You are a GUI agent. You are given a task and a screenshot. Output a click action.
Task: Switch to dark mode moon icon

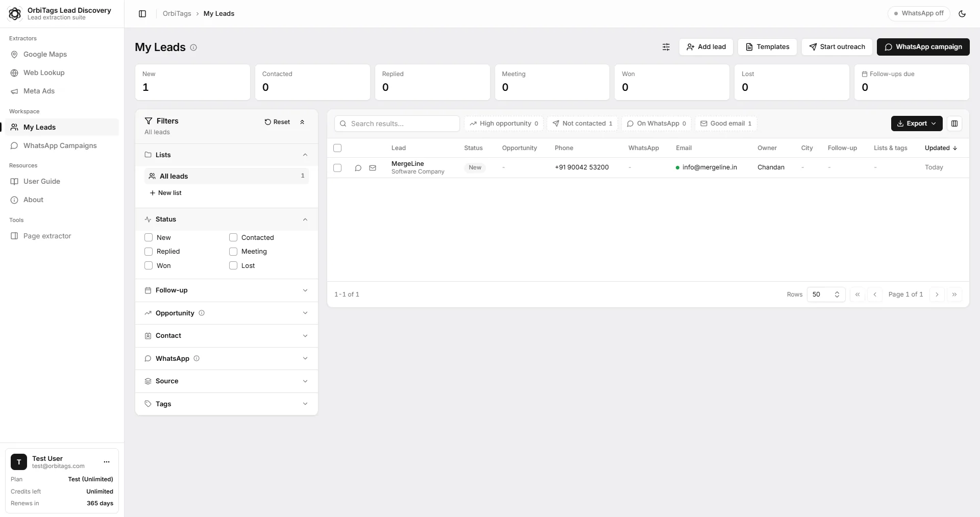coord(962,14)
